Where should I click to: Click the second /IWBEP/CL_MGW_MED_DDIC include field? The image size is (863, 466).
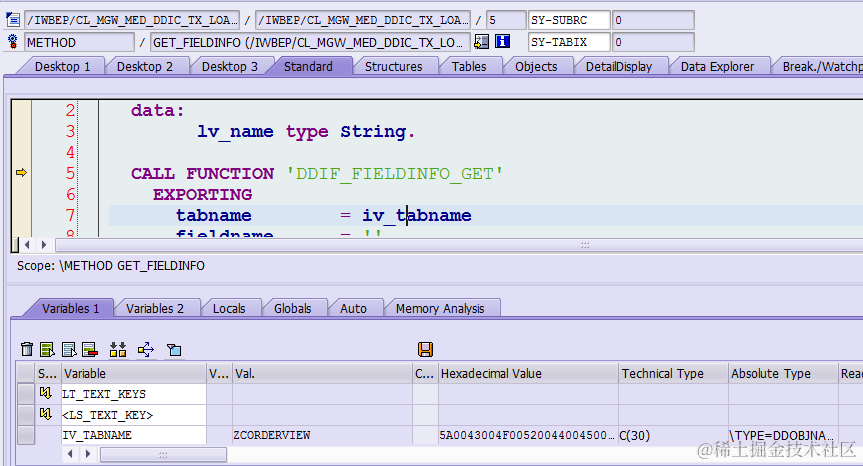363,20
